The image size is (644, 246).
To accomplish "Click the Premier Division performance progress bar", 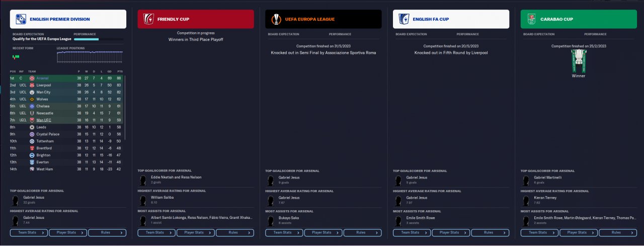I will click(x=98, y=39).
